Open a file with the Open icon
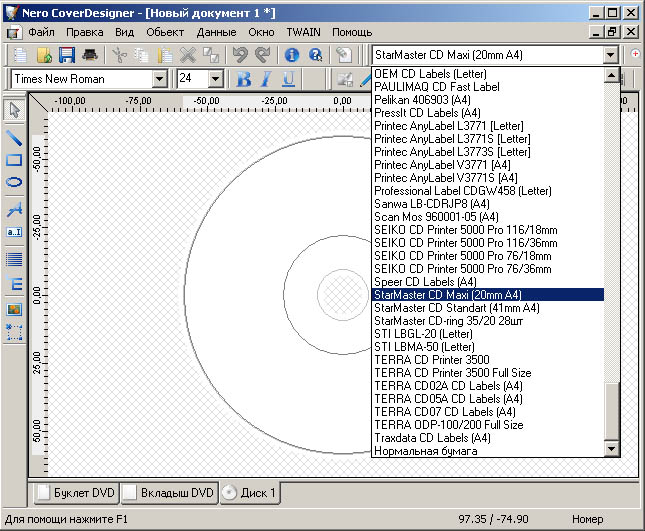Screen dimensions: 645x531 (44, 55)
